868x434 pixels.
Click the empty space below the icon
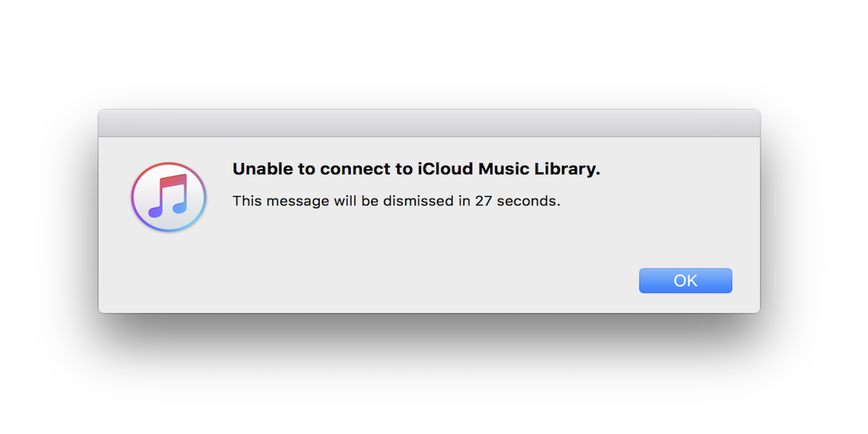click(168, 268)
